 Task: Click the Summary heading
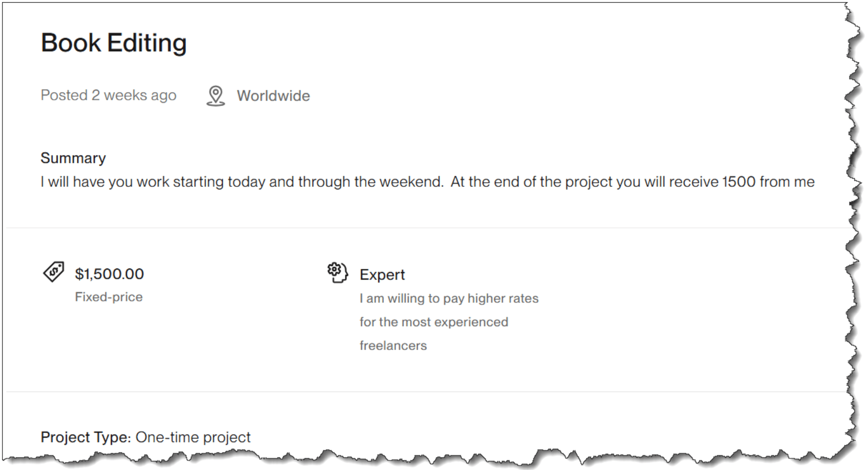coord(73,158)
